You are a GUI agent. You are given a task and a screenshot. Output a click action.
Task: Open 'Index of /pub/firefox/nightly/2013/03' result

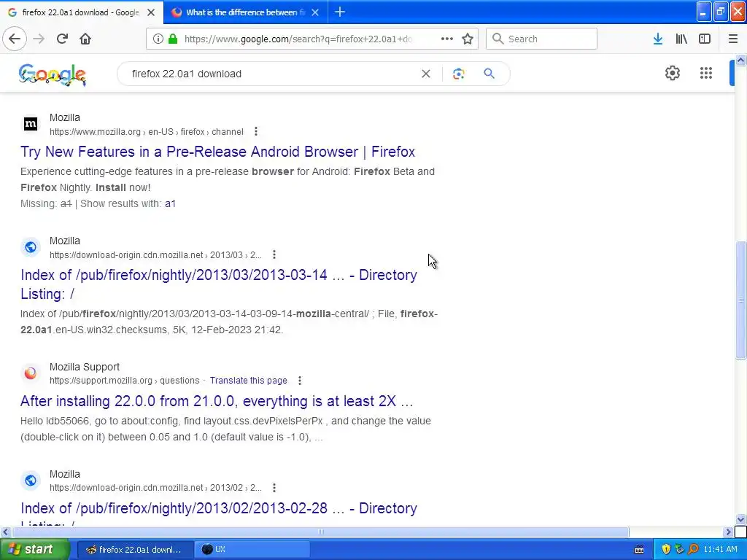click(219, 284)
